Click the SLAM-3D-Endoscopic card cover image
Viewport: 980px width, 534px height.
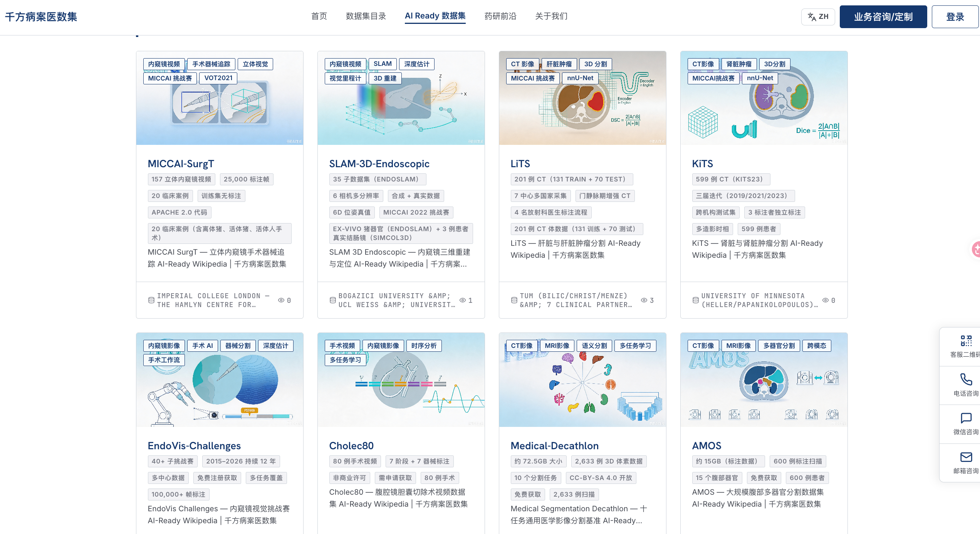pos(401,98)
